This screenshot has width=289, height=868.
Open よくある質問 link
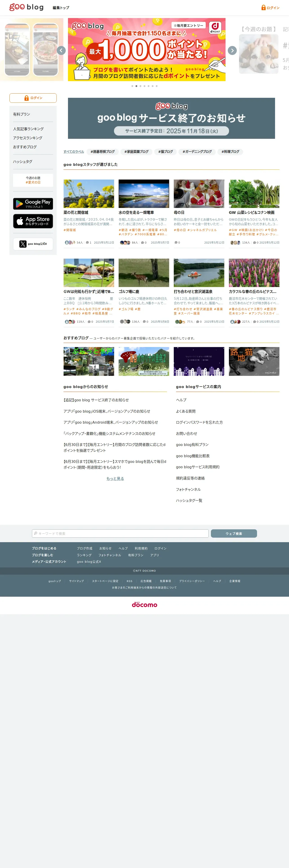[x=186, y=411]
